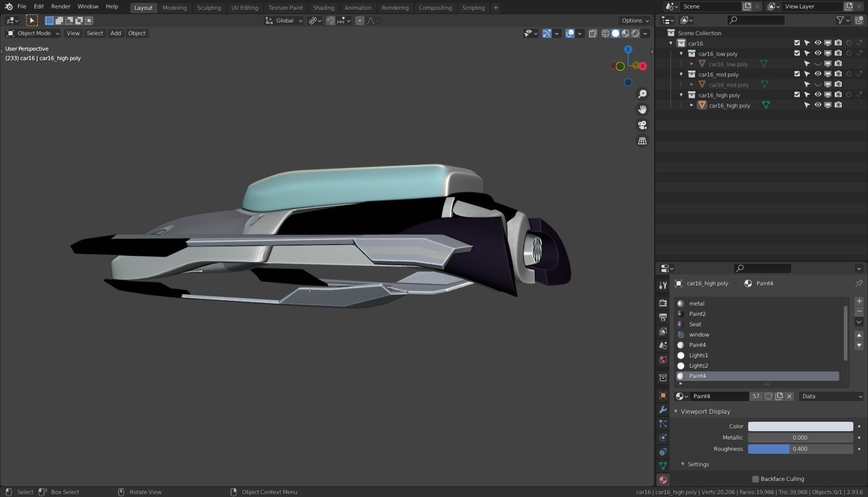Open the Particles properties tab icon
This screenshot has height=497, width=868.
[663, 424]
